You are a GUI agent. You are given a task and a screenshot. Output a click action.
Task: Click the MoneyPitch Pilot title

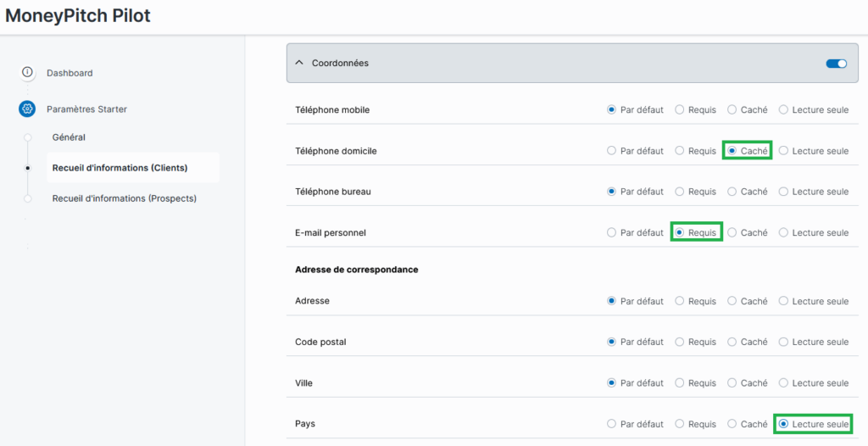click(78, 16)
